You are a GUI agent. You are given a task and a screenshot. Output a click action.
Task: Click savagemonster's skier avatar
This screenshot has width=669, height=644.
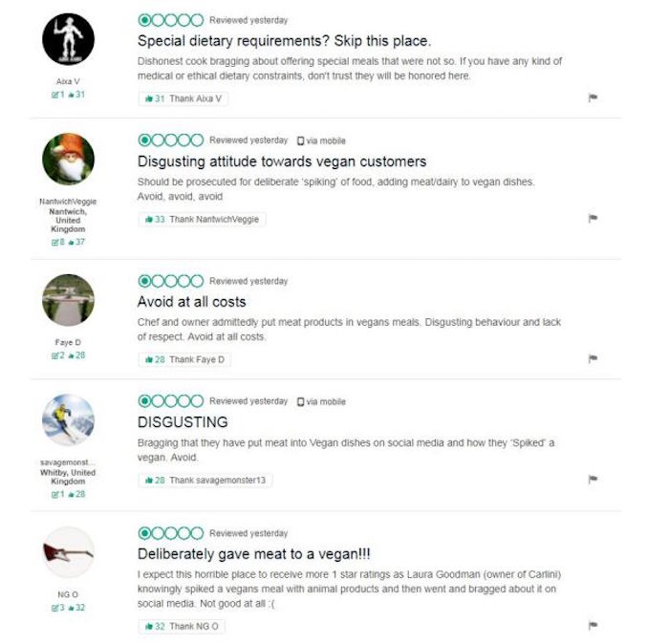tap(69, 419)
